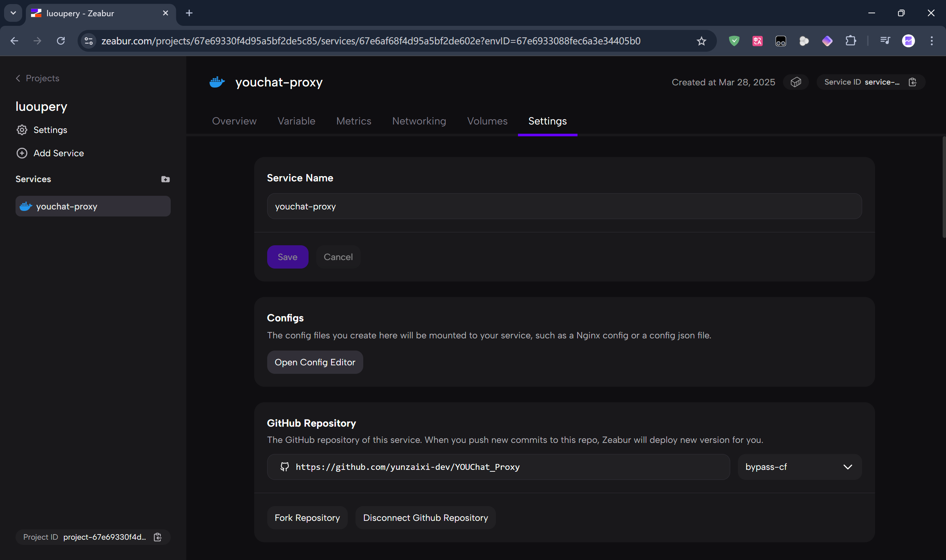Switch to the Variable tab

click(296, 121)
